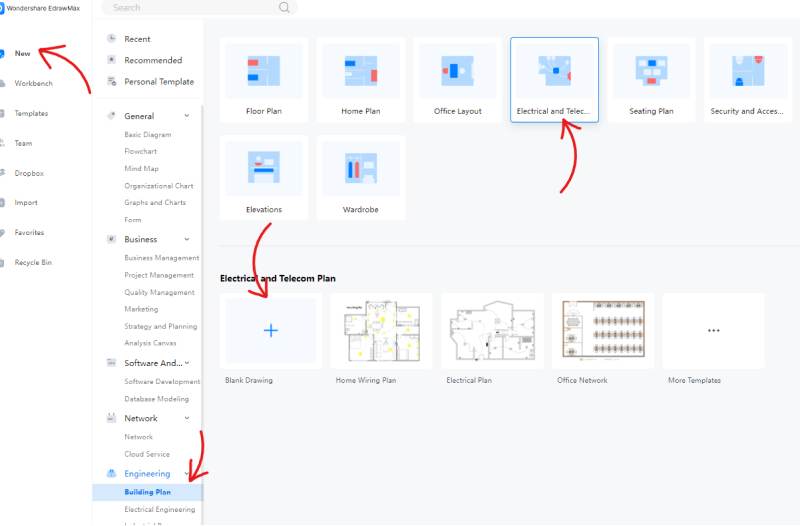
Task: Click the Recommended star icon
Action: click(x=111, y=60)
